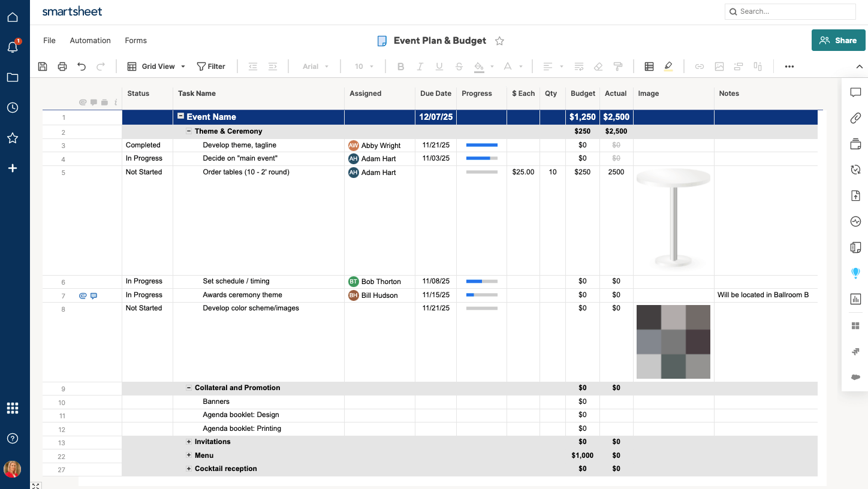
Task: Open the Conversations panel icon on right
Action: click(x=855, y=93)
